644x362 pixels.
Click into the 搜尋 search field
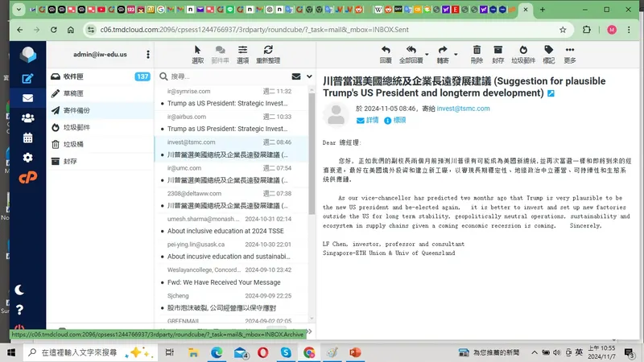228,76
